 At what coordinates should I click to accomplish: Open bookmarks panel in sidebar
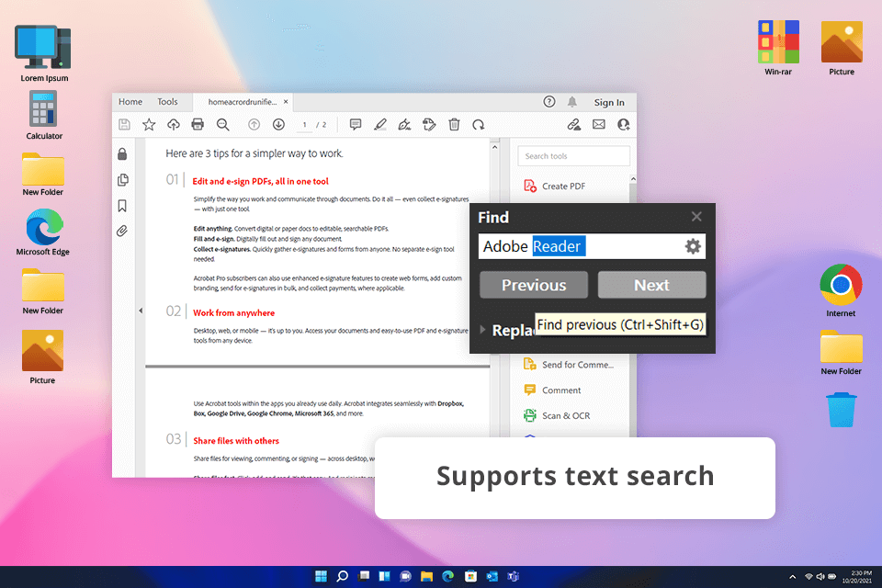[x=122, y=206]
